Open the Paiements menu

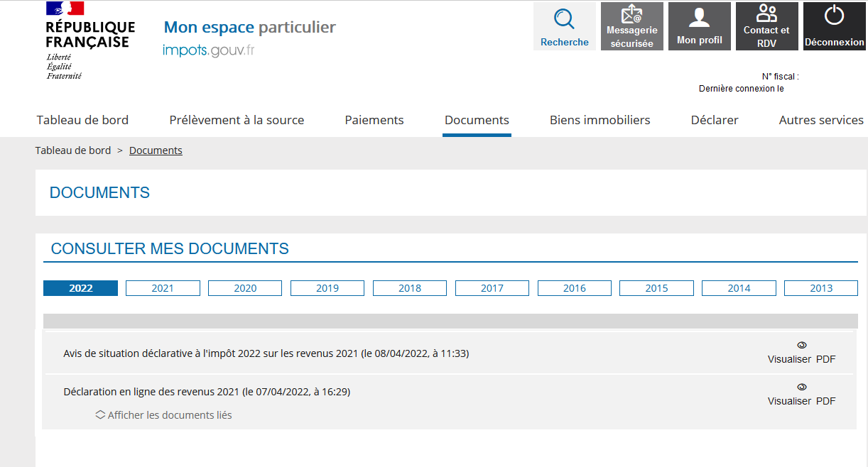pyautogui.click(x=374, y=120)
